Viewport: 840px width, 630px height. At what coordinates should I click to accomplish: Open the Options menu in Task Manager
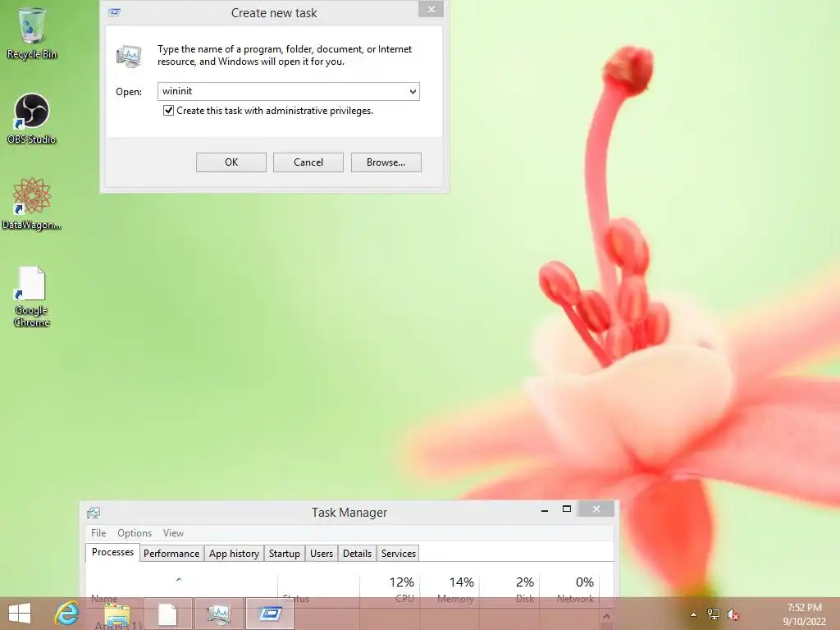pos(135,533)
